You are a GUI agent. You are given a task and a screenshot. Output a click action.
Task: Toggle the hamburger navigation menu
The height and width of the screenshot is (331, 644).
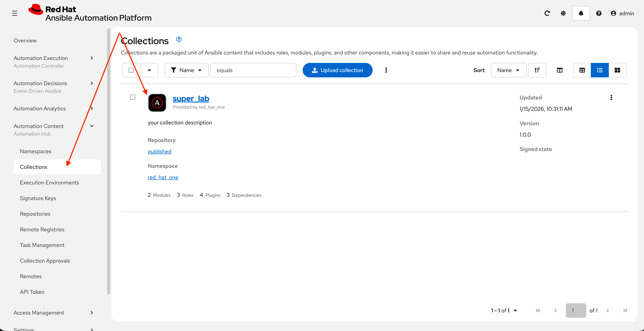click(14, 13)
